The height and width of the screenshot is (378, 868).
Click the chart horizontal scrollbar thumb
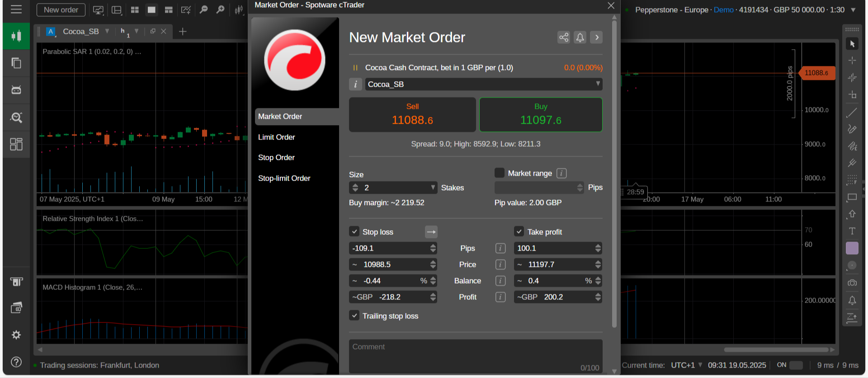pos(776,350)
